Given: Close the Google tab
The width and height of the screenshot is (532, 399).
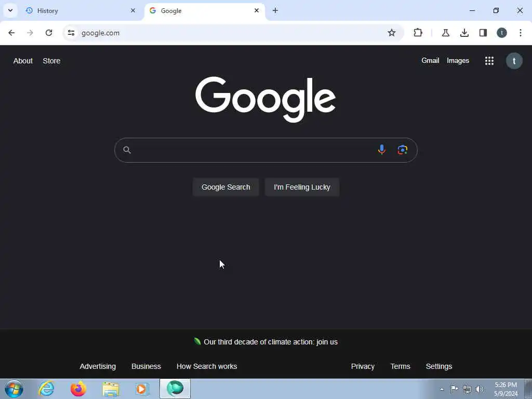Looking at the screenshot, I should pos(257,10).
